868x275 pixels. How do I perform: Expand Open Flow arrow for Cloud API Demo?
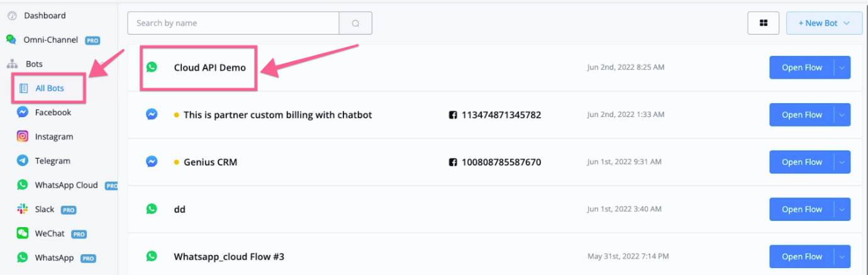[x=843, y=67]
